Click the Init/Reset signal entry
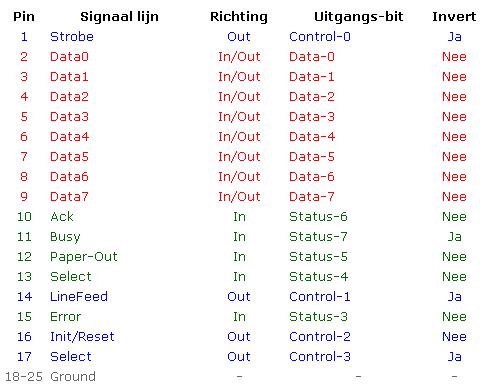This screenshot has height=389, width=491. [82, 337]
